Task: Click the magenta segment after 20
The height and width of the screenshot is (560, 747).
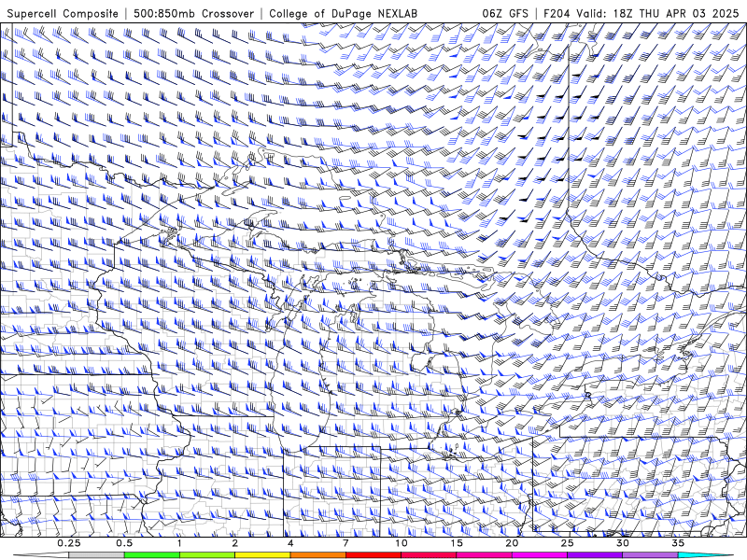Action: coord(540,555)
